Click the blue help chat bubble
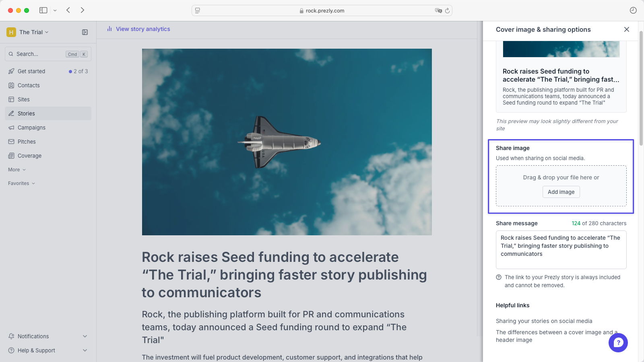644x362 pixels. tap(618, 343)
